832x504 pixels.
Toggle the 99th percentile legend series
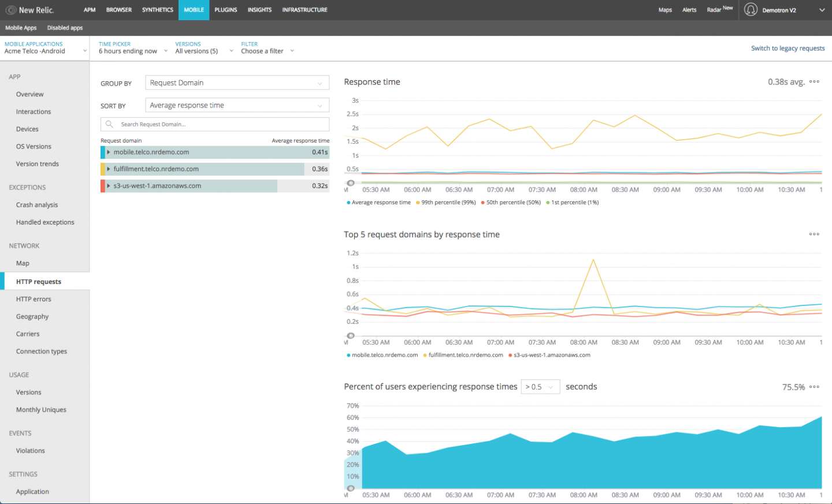pos(445,203)
